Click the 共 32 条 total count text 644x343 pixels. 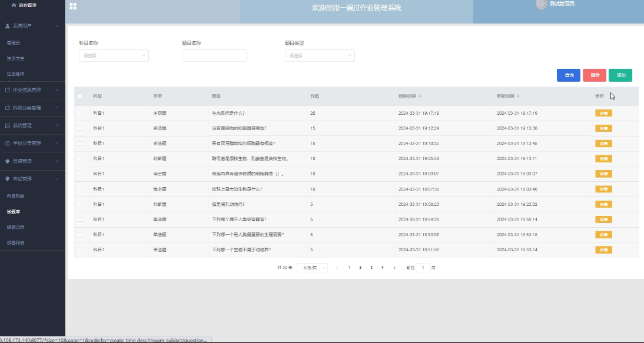285,268
